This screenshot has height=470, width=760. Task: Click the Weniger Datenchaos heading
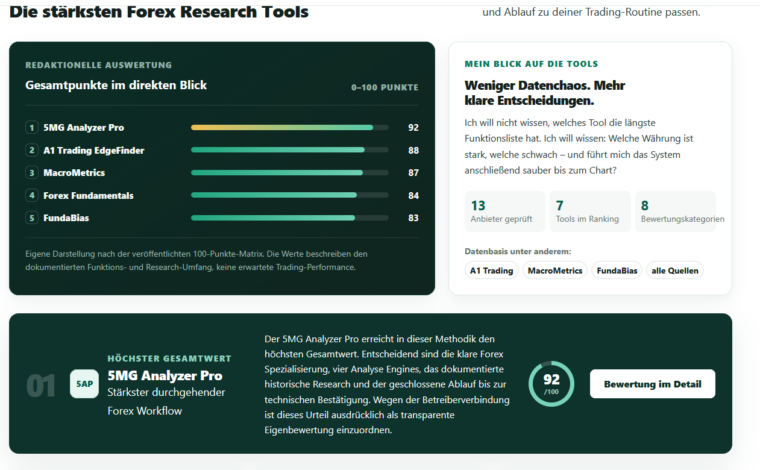545,93
